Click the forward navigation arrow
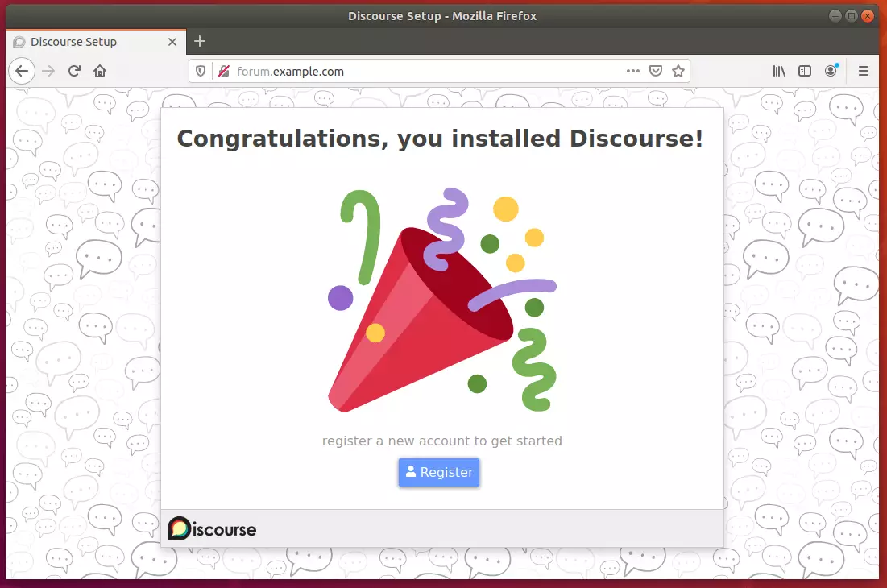 [x=48, y=71]
